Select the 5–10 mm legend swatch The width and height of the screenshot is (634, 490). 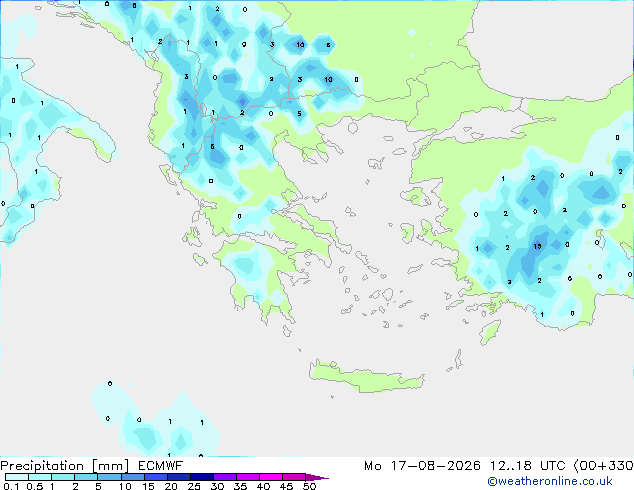tap(109, 477)
